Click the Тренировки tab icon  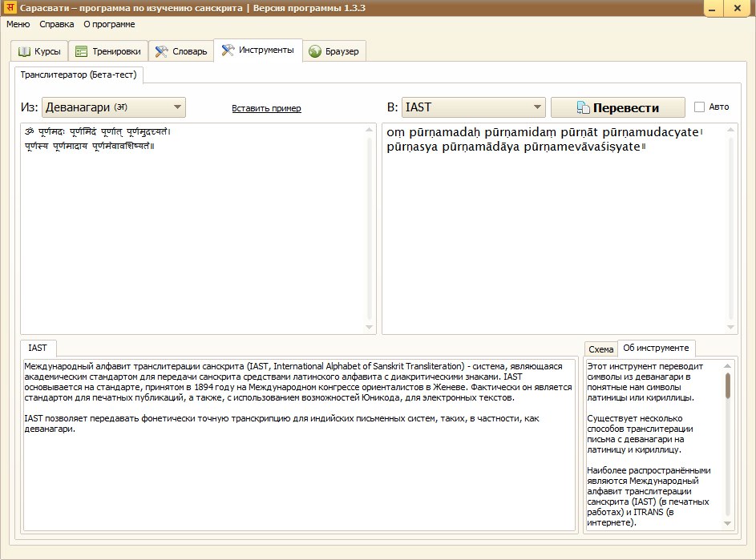[81, 51]
